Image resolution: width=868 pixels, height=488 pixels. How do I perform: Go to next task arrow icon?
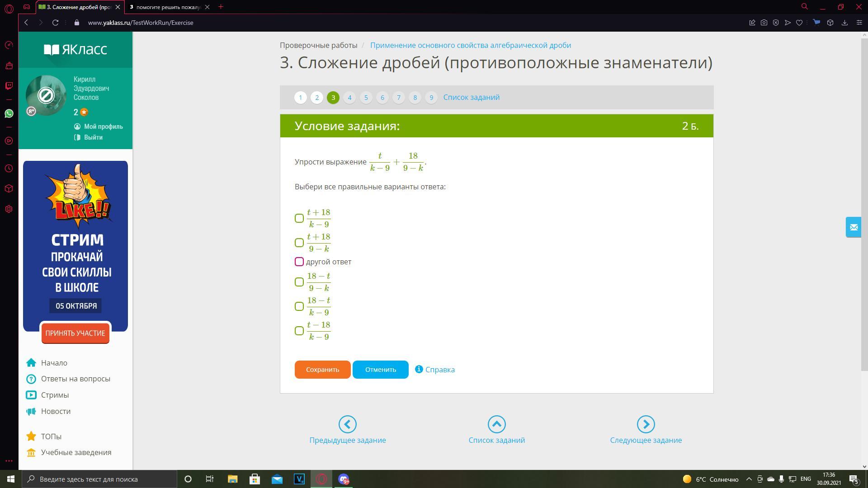pos(646,424)
